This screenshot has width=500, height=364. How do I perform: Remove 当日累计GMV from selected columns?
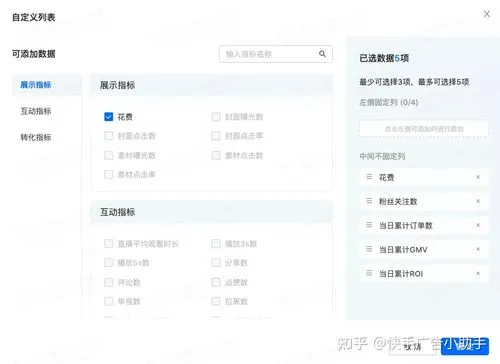[478, 249]
